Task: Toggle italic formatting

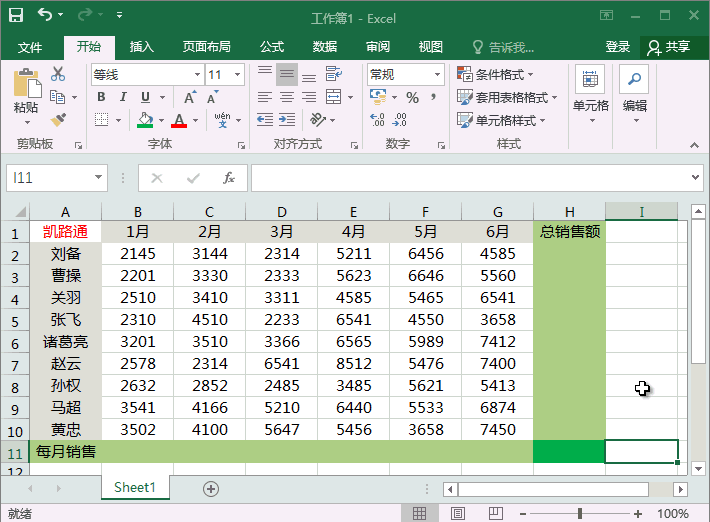Action: pos(123,97)
